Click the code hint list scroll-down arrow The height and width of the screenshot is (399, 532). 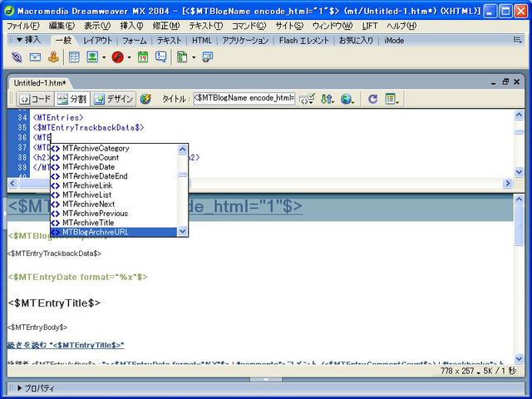[183, 231]
